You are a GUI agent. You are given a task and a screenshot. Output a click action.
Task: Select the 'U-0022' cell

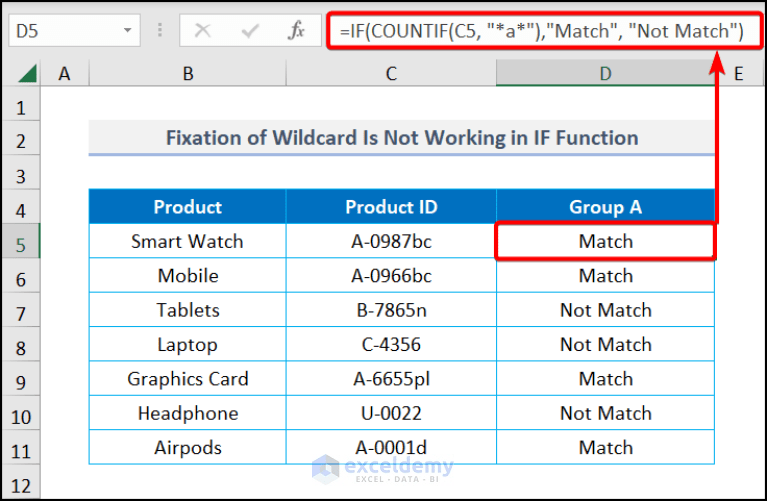[x=391, y=413]
